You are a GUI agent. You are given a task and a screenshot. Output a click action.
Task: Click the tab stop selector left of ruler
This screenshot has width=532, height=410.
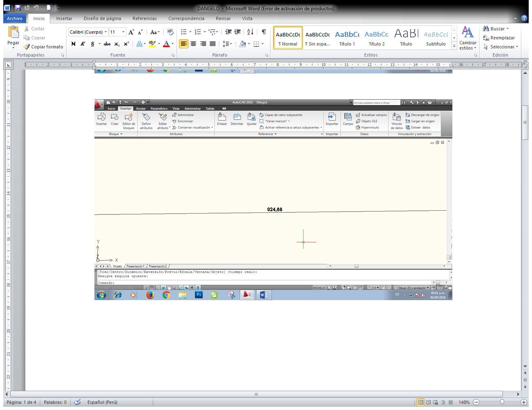[x=8, y=65]
